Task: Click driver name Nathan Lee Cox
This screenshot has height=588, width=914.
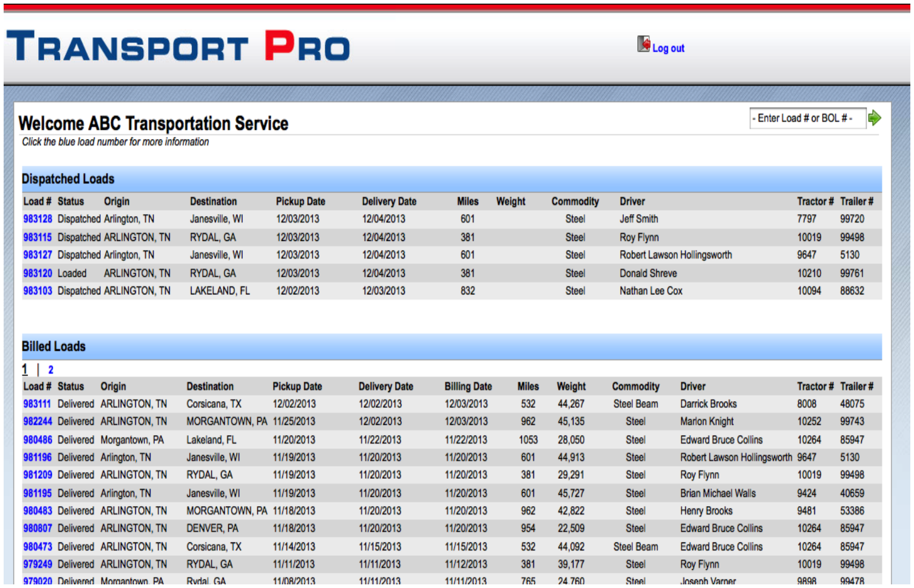Action: 651,291
